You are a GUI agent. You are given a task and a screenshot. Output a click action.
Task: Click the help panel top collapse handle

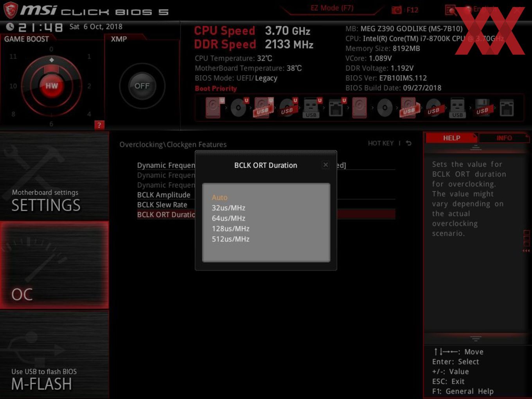[476, 148]
